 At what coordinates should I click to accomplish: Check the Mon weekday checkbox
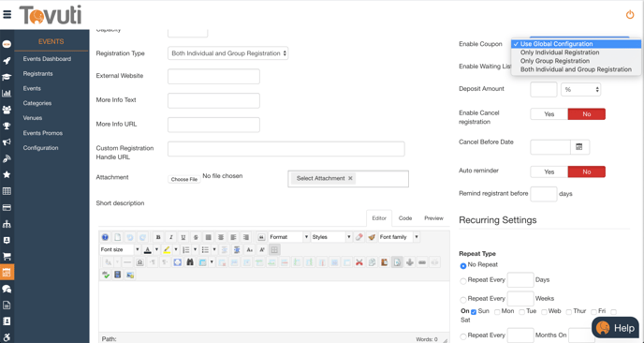coord(497,312)
